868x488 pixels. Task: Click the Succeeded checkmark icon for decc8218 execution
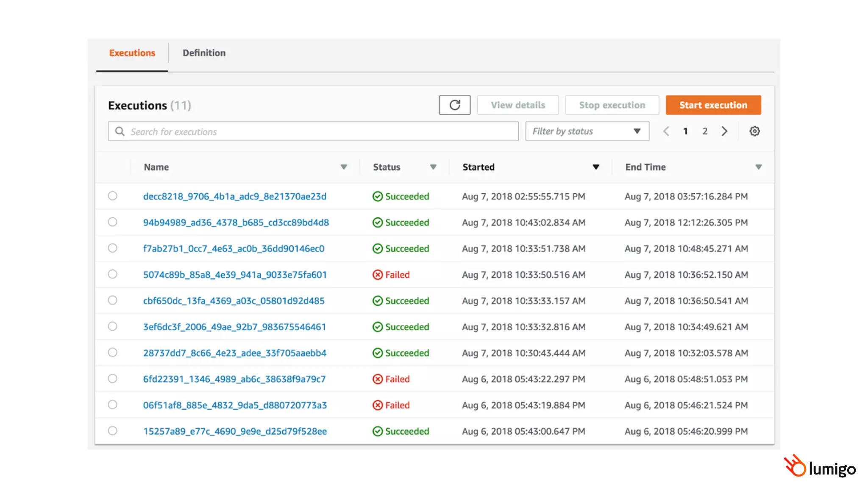(x=377, y=197)
